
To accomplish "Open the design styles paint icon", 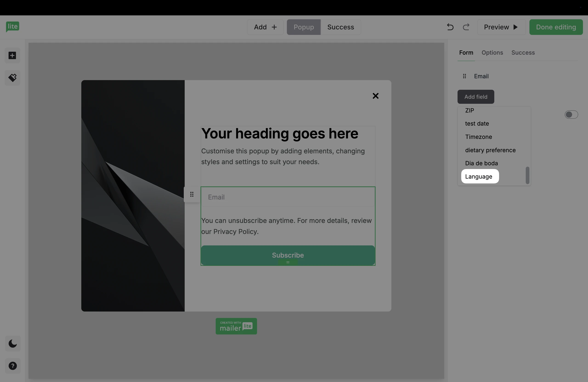I will [x=12, y=78].
